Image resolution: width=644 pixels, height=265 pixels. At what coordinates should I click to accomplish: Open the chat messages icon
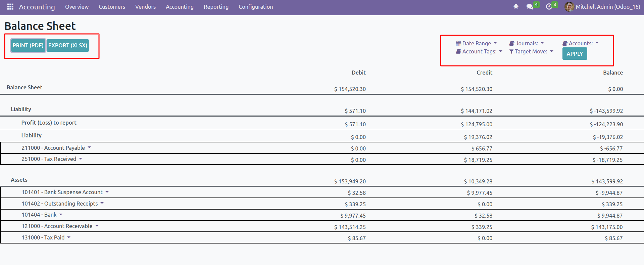[530, 7]
